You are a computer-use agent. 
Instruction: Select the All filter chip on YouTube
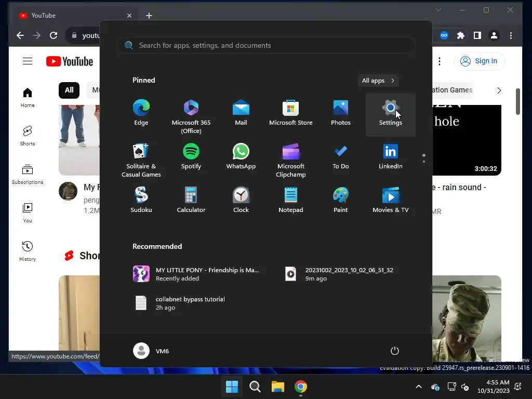(x=69, y=90)
